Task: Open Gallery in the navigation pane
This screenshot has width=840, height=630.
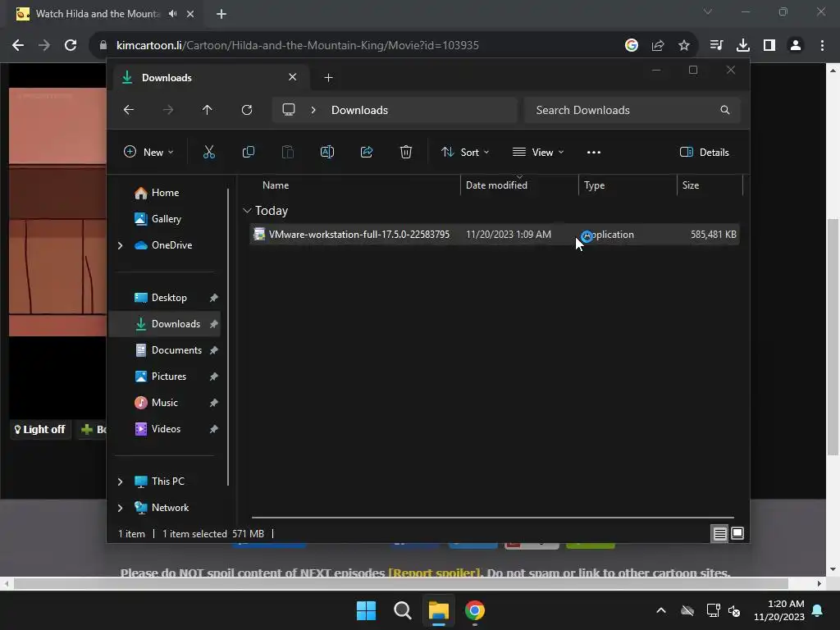Action: tap(166, 218)
